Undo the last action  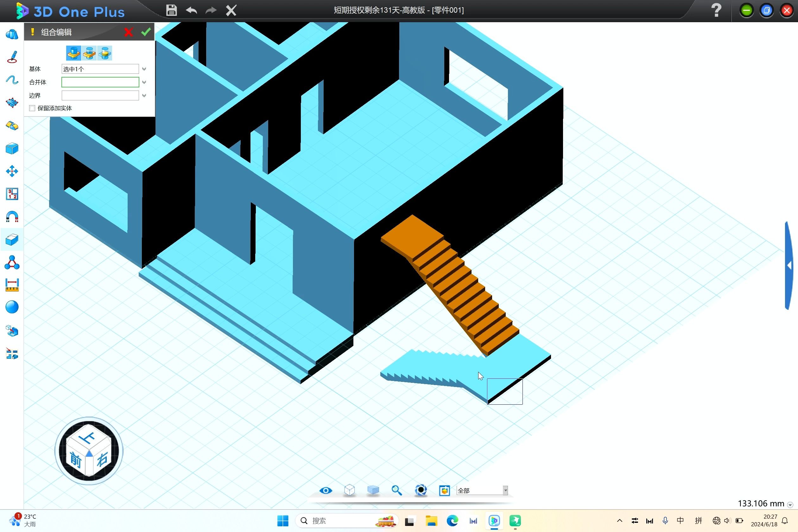click(x=191, y=10)
